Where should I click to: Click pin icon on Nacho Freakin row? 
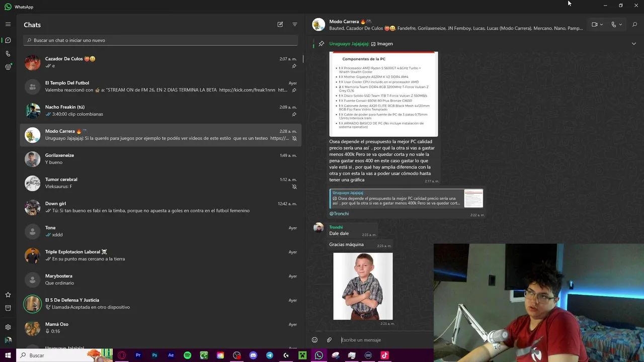(294, 114)
